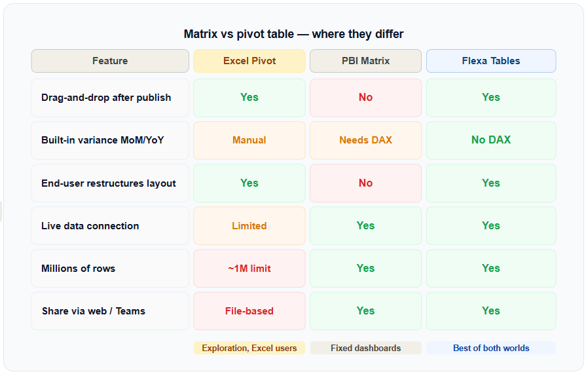
Task: Select the PBI Matrix column header
Action: click(x=365, y=61)
